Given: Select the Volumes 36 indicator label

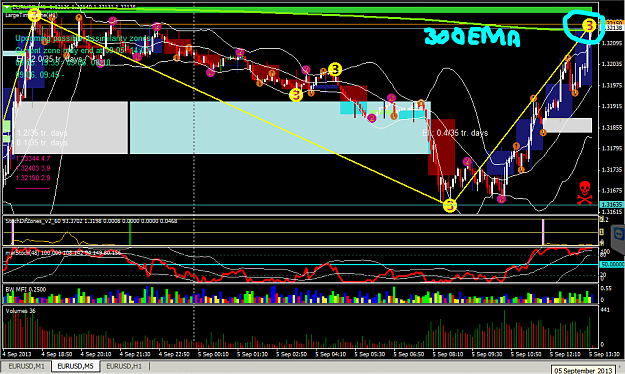Looking at the screenshot, I should coord(21,311).
